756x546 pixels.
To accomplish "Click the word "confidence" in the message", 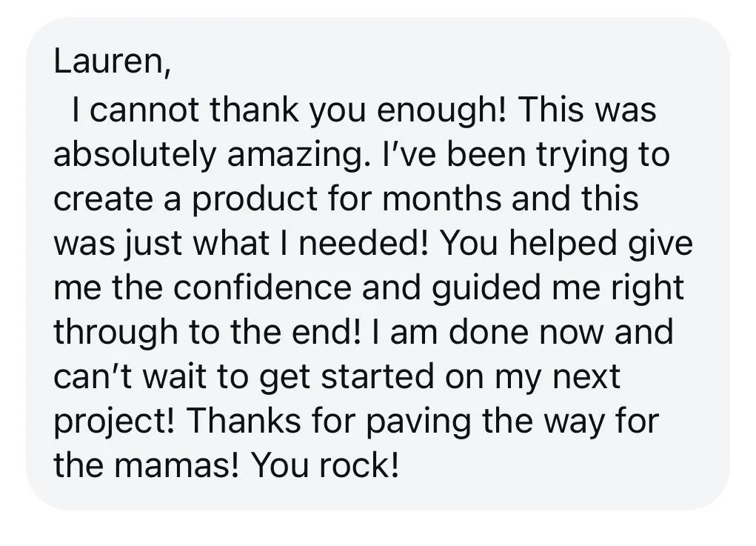I will pyautogui.click(x=262, y=287).
